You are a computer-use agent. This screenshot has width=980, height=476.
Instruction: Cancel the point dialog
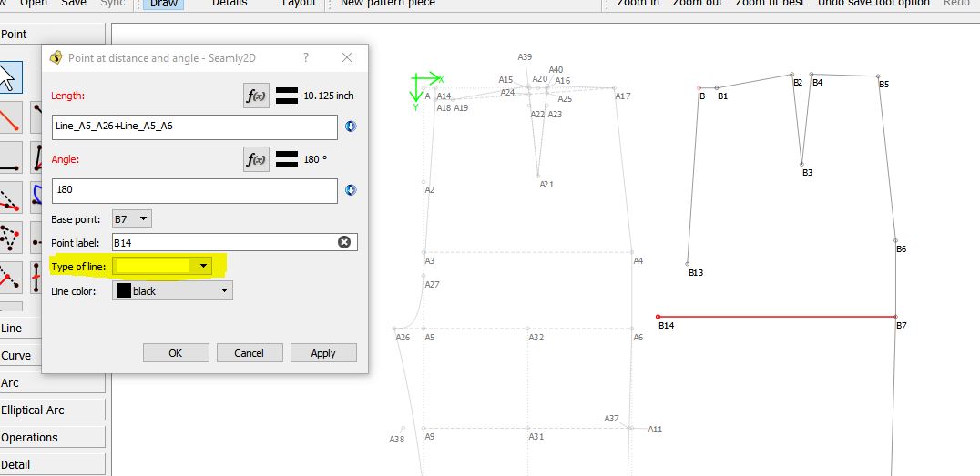coord(249,353)
